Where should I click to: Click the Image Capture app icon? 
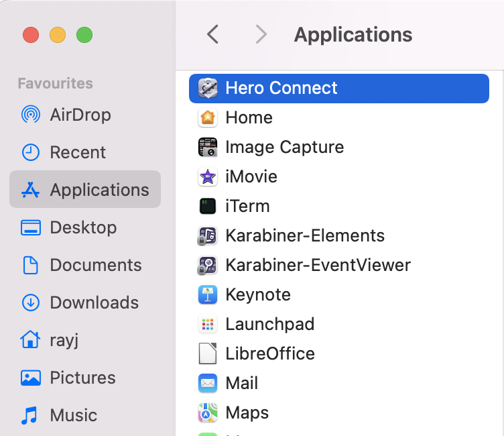click(x=208, y=147)
